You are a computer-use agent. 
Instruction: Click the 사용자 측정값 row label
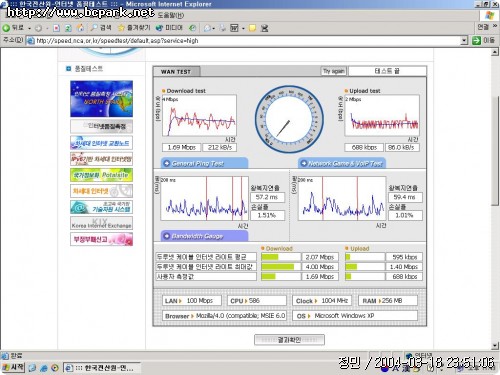coord(206,276)
